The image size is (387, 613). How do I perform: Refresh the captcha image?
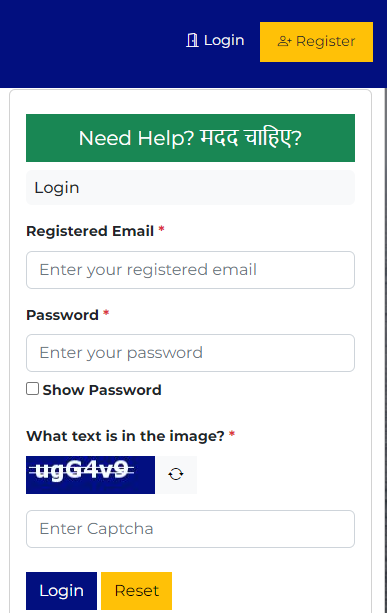[176, 475]
